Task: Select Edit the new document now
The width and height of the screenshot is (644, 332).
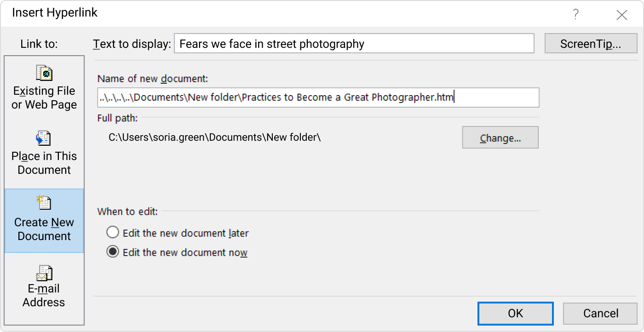Action: coord(113,252)
